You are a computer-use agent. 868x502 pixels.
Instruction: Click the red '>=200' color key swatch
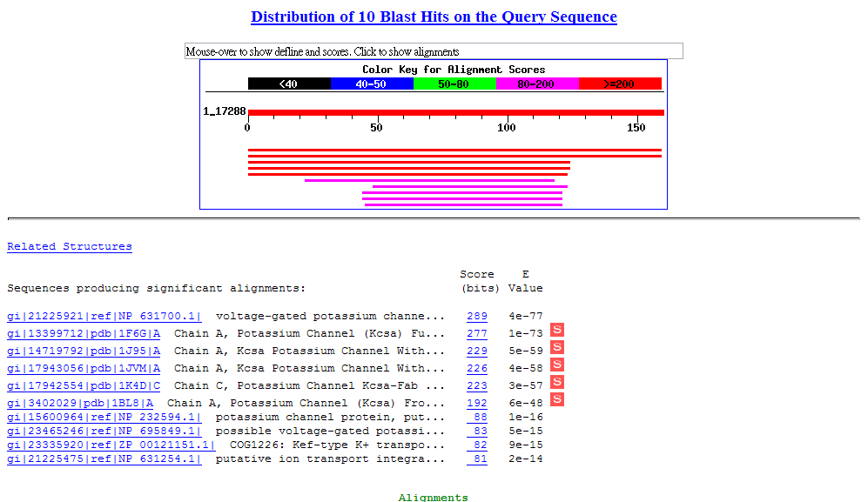tap(620, 84)
